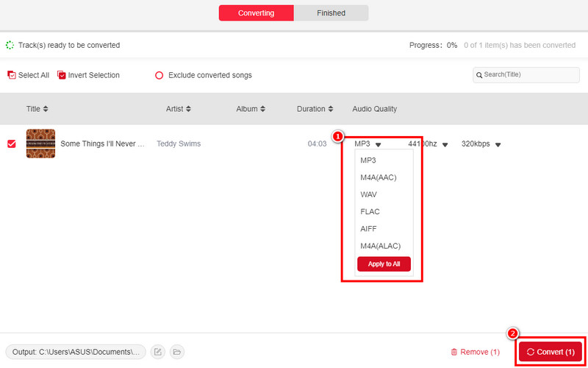The height and width of the screenshot is (368, 588).
Task: Click the 04:03 duration value
Action: [x=317, y=144]
